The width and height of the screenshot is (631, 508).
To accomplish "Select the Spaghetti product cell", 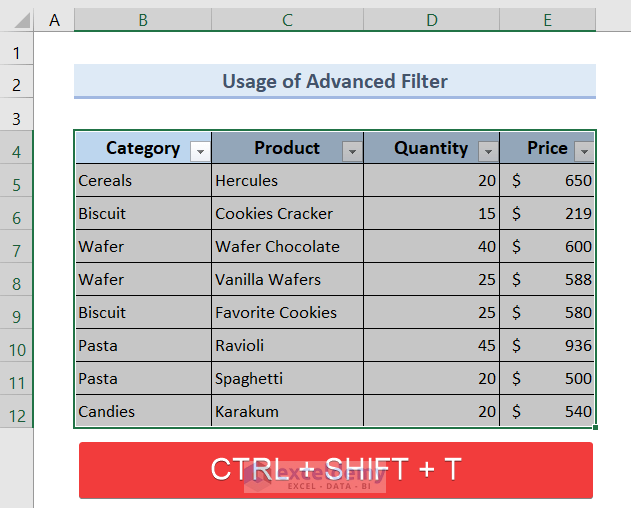I will pos(287,379).
